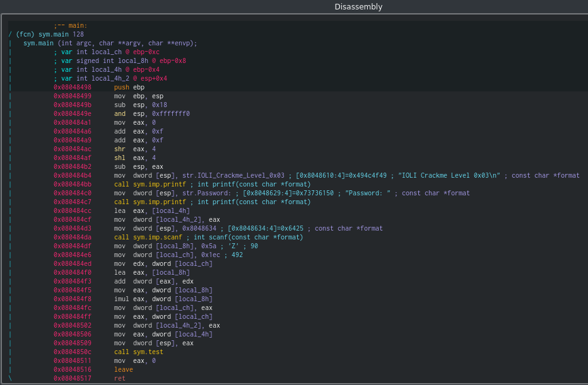Select the Disassembly panel title

[358, 7]
